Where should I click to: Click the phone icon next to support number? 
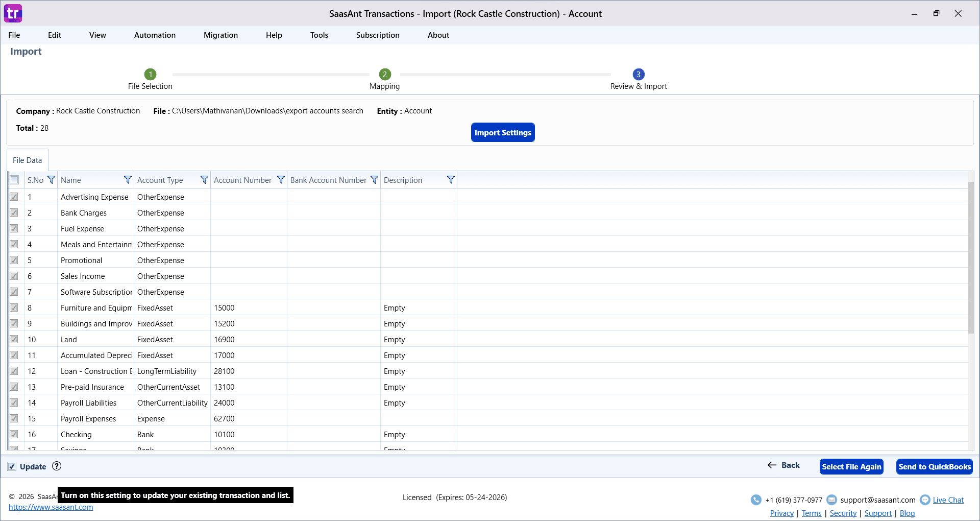pos(755,500)
